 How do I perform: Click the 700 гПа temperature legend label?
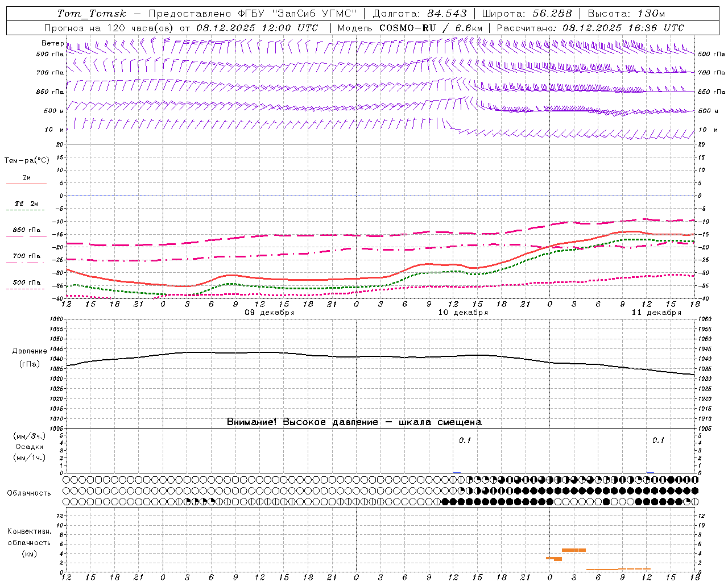tap(27, 256)
